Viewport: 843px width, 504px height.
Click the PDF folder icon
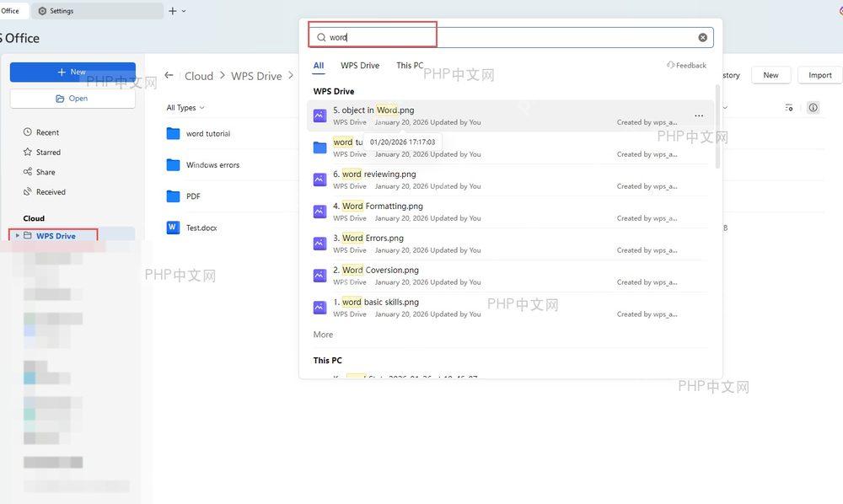coord(173,196)
